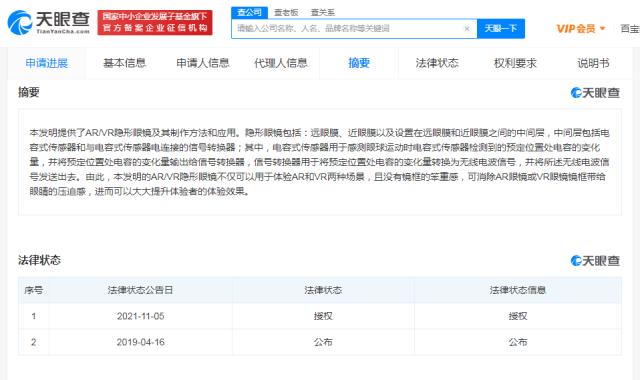Viewport: 640px width, 380px height.
Task: Select the 法律状态 column header in table
Action: [x=323, y=290]
